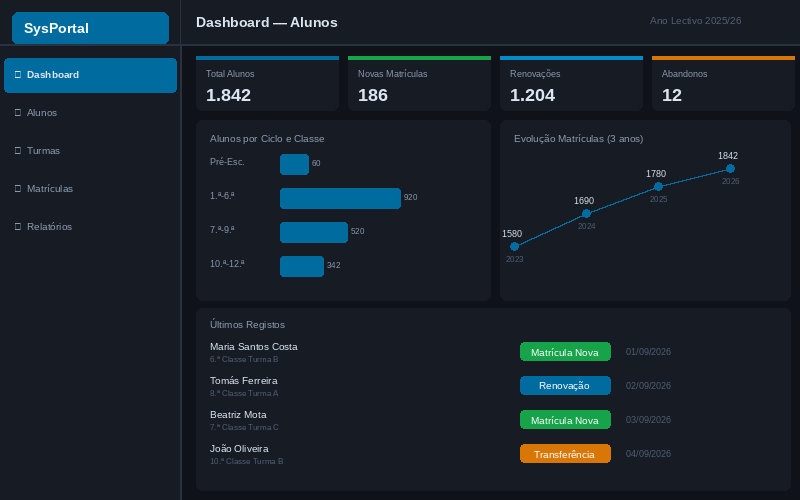Click the 10.ª-12.ª bar
Viewport: 800px width, 500px height.
coord(302,266)
